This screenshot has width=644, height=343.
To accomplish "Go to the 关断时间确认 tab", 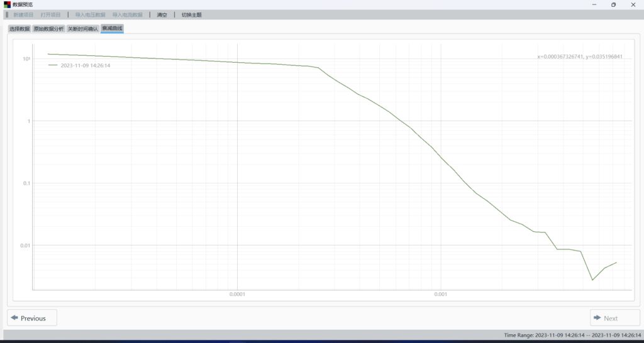I will coord(83,29).
